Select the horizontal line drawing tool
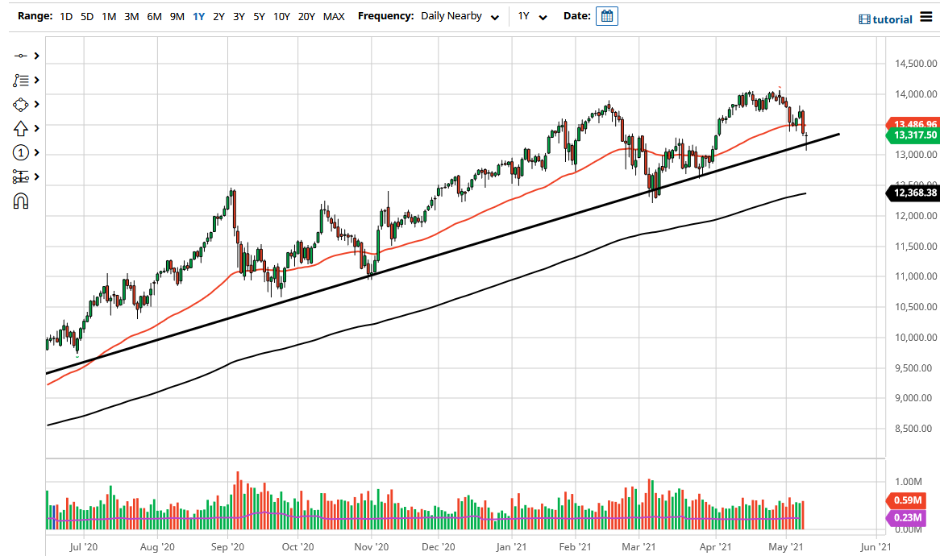This screenshot has width=940, height=560. click(x=21, y=56)
